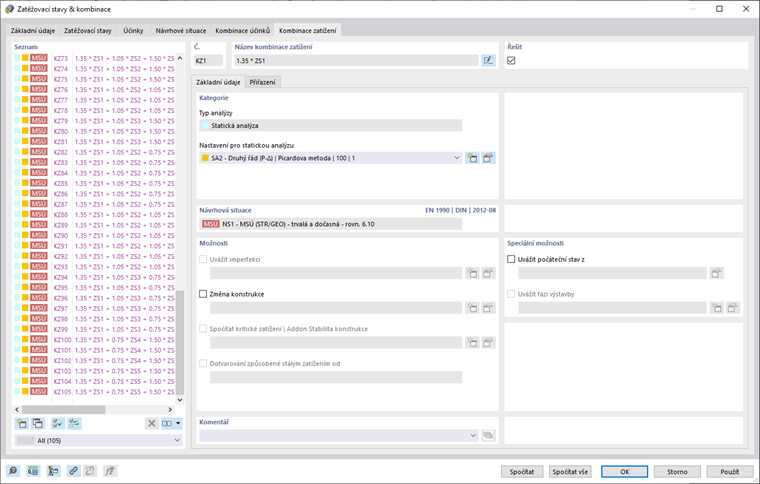Select list row KZ100
The height and width of the screenshot is (484, 760).
coord(94,340)
